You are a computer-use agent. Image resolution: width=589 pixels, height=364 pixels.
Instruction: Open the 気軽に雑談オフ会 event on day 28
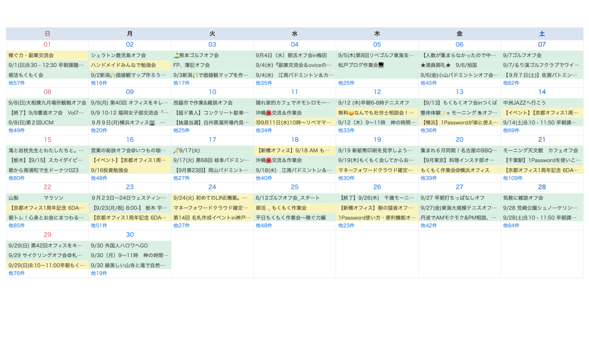[x=523, y=198]
